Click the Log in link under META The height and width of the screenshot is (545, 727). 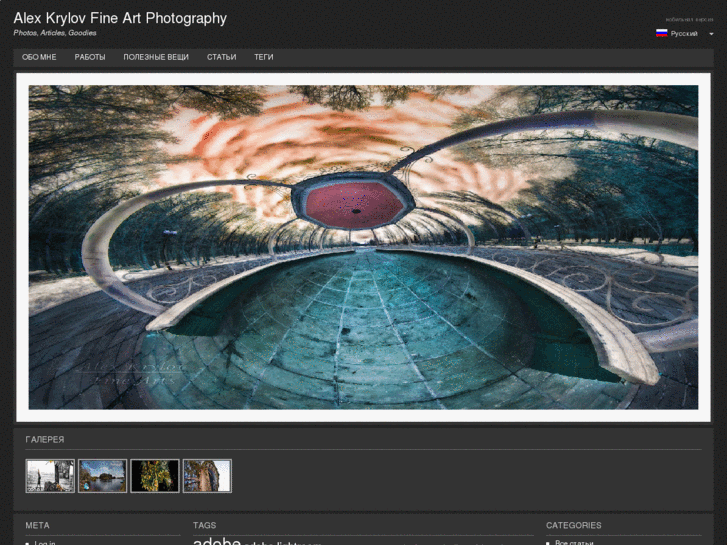click(45, 543)
